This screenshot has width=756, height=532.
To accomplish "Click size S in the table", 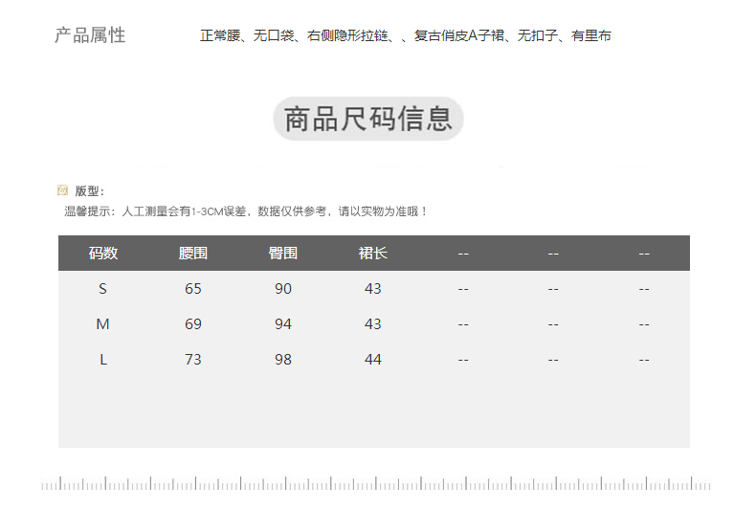I will (103, 289).
